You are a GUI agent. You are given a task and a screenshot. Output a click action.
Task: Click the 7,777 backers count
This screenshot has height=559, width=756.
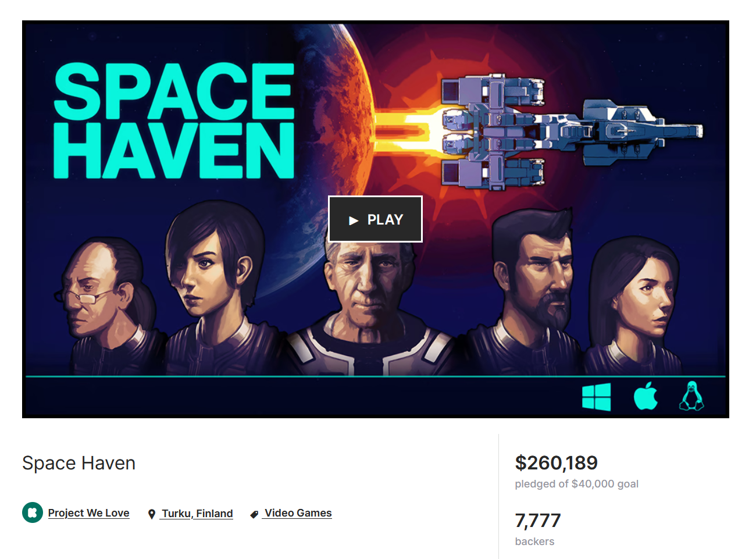tap(538, 521)
